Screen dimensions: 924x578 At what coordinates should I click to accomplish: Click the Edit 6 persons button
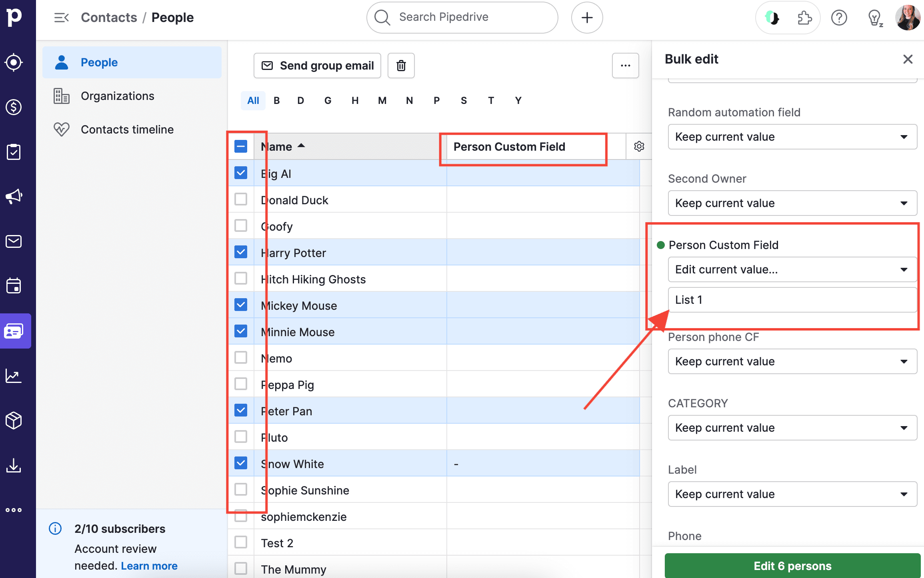[x=792, y=566]
